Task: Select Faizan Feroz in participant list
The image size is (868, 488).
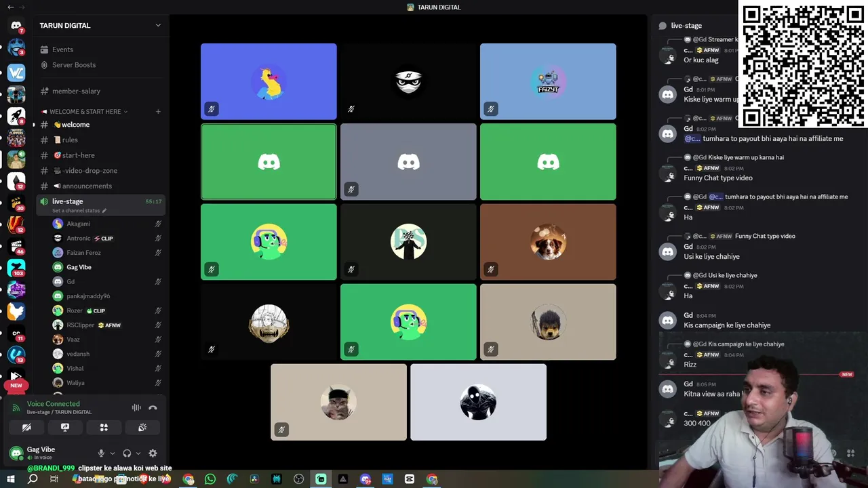Action: [x=107, y=253]
